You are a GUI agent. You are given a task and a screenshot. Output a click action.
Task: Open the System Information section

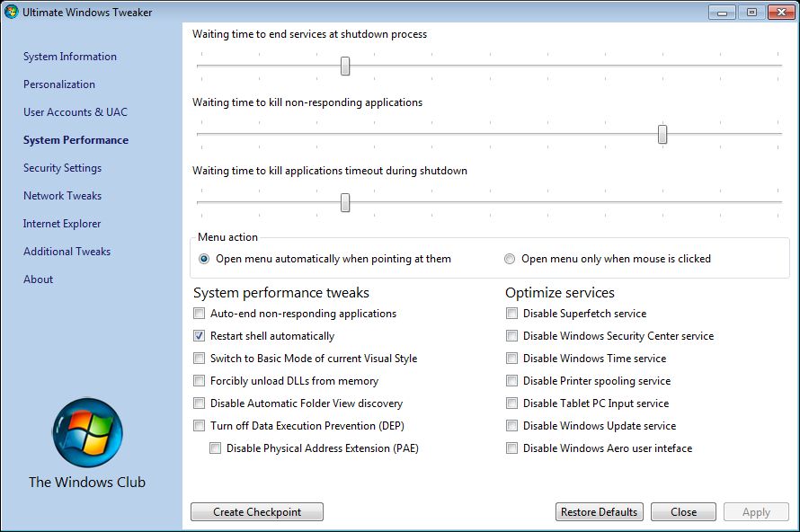pyautogui.click(x=70, y=57)
